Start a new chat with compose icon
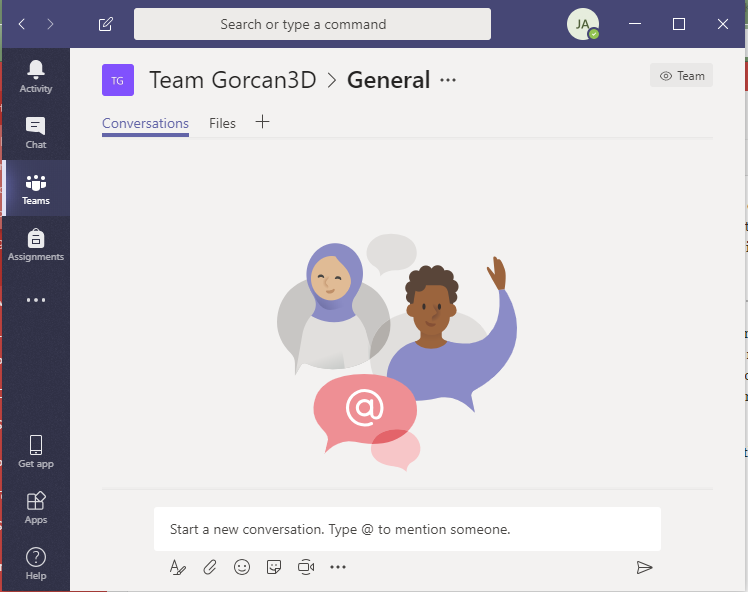The height and width of the screenshot is (592, 748). point(105,24)
